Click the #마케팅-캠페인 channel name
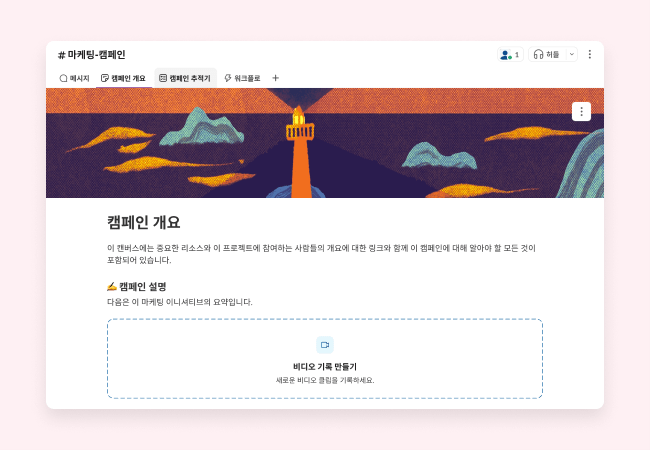 [x=92, y=55]
